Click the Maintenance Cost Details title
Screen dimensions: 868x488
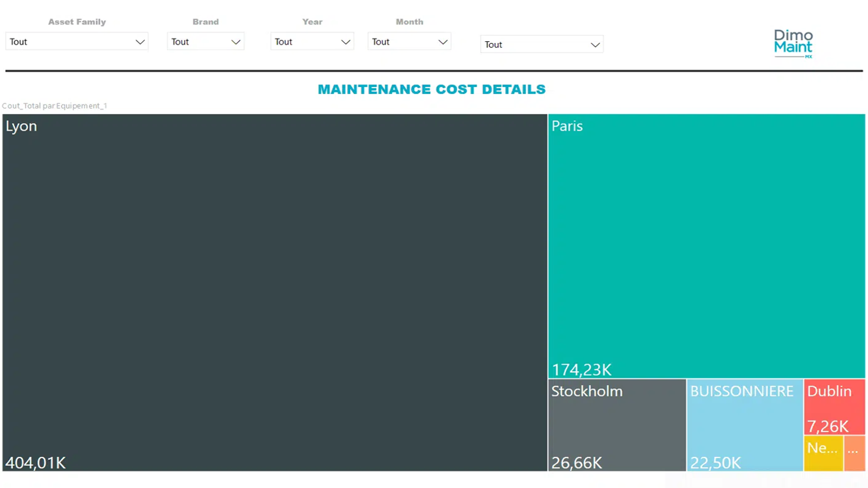[x=431, y=89]
